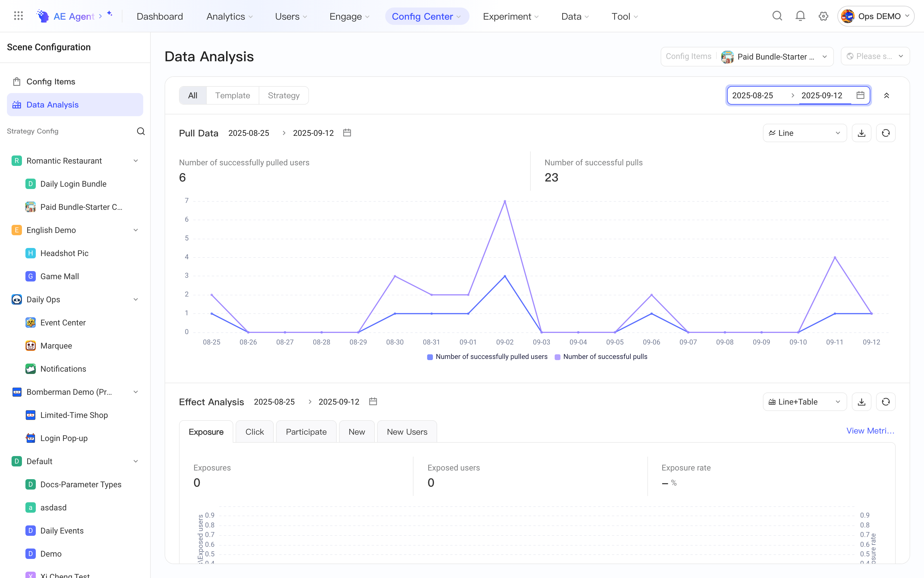The height and width of the screenshot is (578, 924).
Task: Select Data Analysis in sidebar
Action: [x=75, y=105]
